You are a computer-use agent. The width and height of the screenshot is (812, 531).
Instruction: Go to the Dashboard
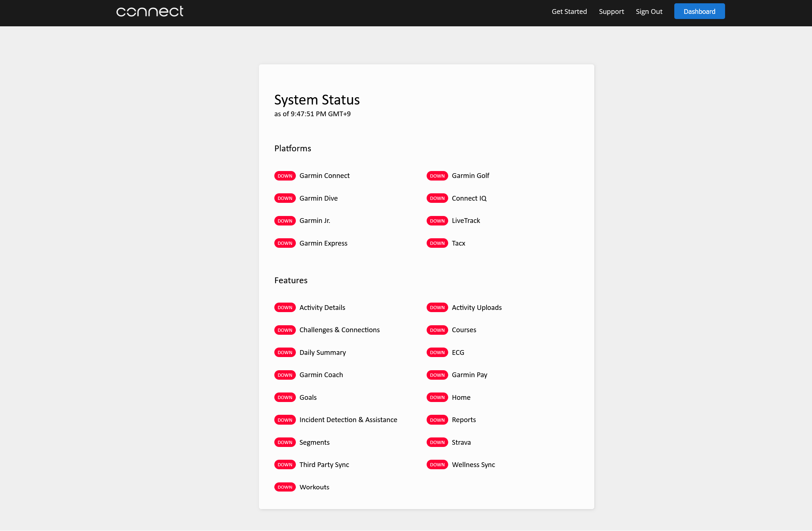pos(699,11)
